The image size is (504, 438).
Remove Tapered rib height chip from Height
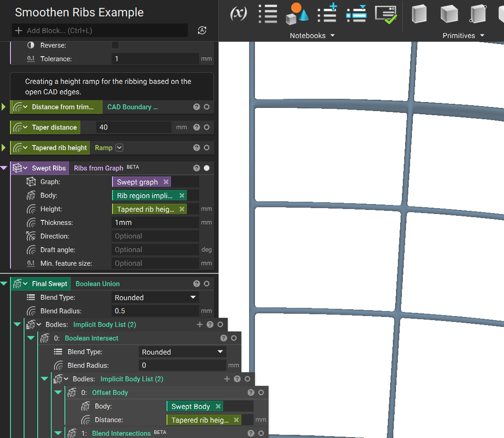tap(181, 209)
